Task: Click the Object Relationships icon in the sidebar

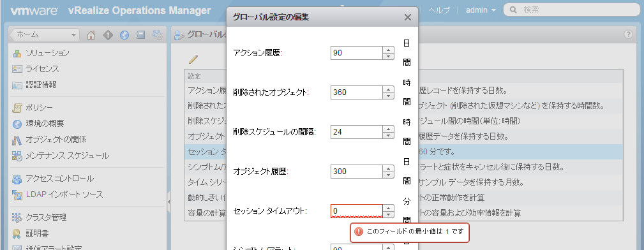Action: 17,140
